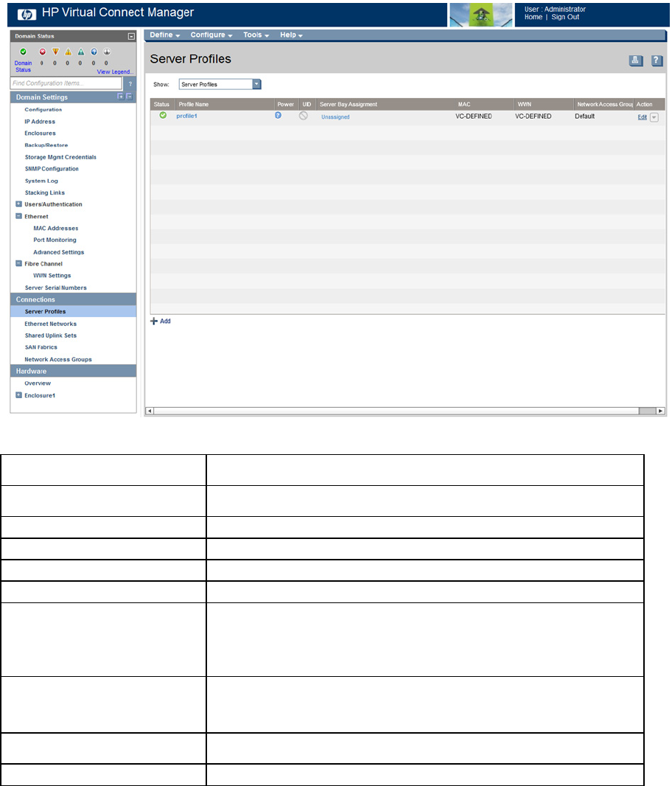Collapse the Domain Status panel
This screenshot has height=786, width=672.
[x=131, y=36]
